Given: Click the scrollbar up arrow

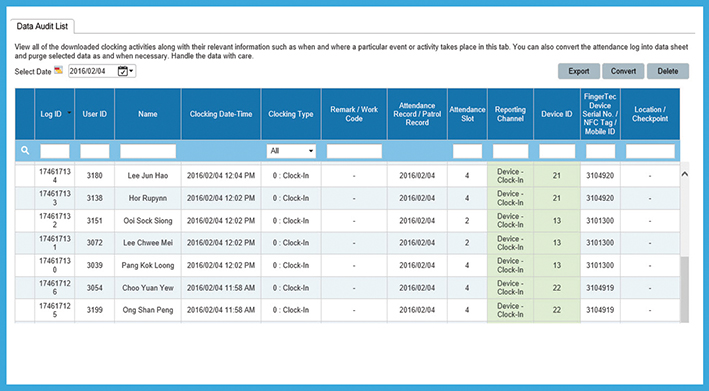Looking at the screenshot, I should point(685,174).
